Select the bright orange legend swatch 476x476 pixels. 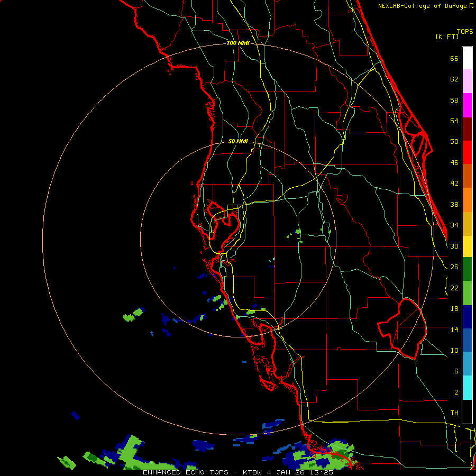tap(467, 200)
